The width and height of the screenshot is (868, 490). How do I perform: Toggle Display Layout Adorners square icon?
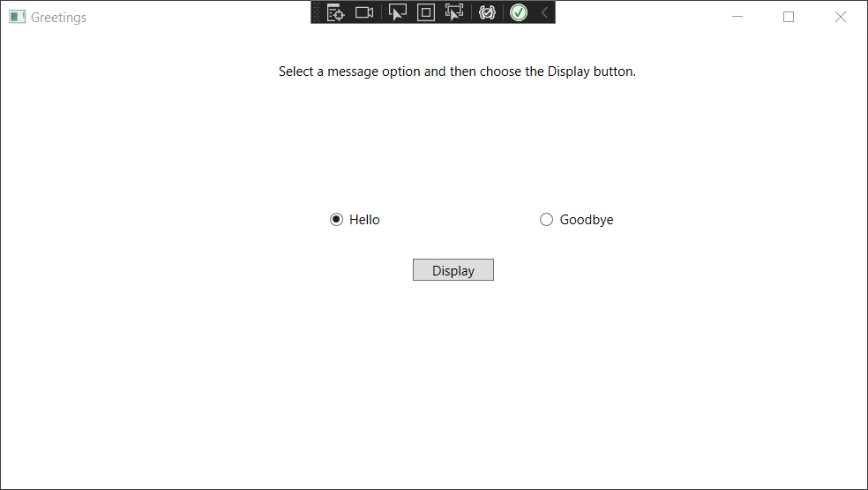426,12
